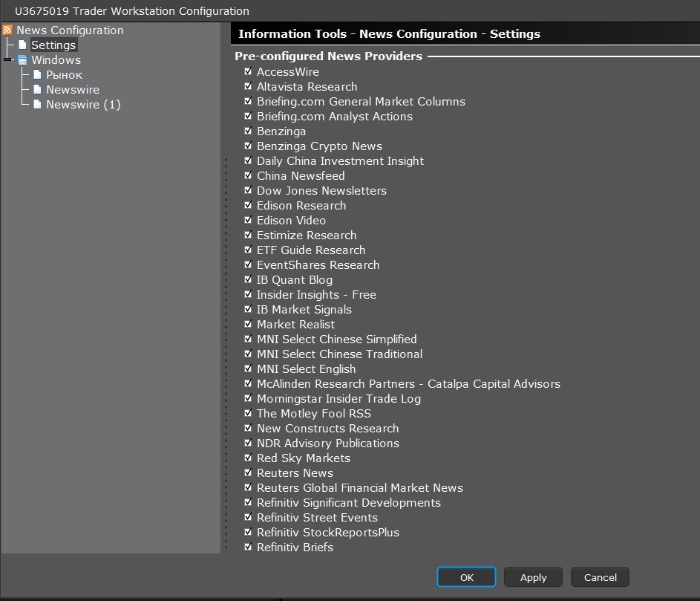Click the dotted panel splitter handle
This screenshot has width=700, height=601.
tap(226, 355)
